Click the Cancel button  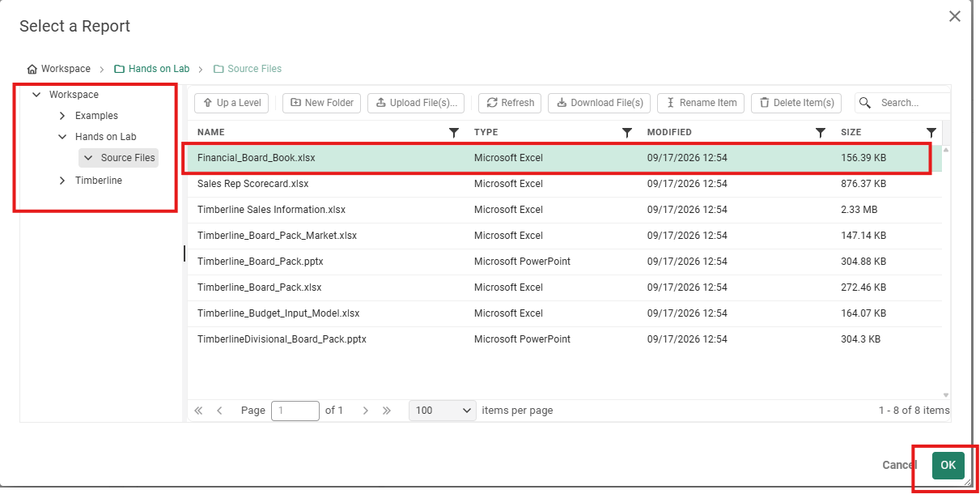900,465
